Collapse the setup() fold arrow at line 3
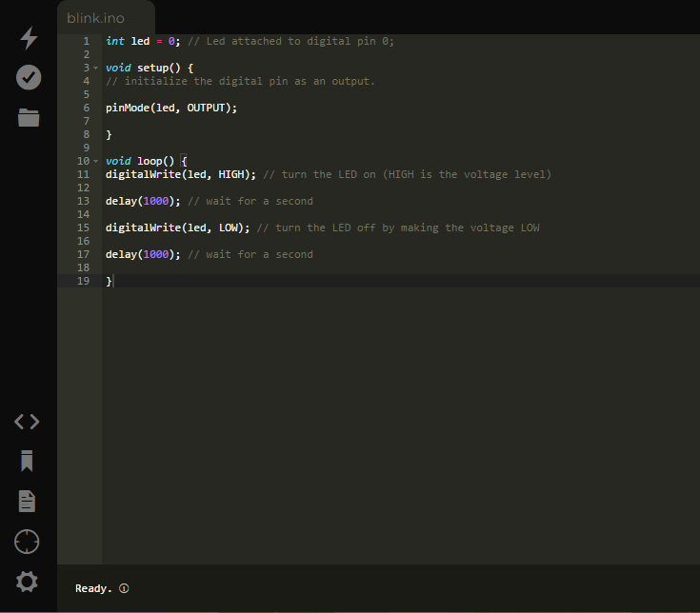The height and width of the screenshot is (613, 700). point(95,69)
